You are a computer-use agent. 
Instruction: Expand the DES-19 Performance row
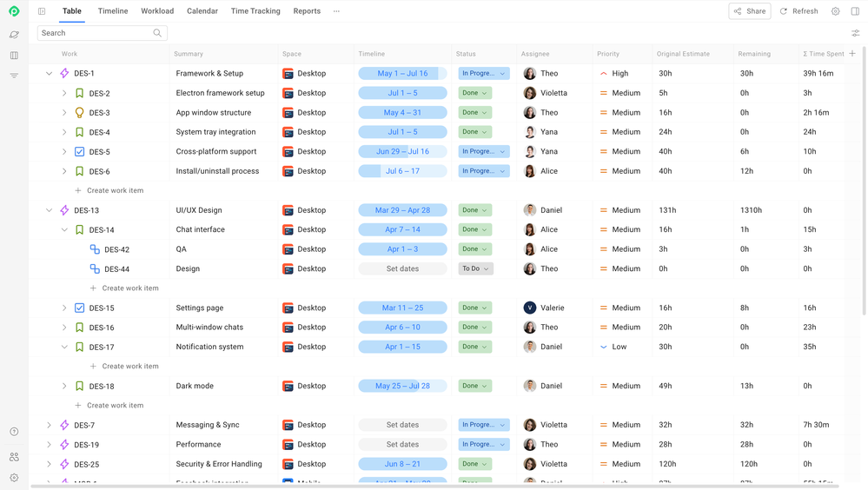coord(49,445)
